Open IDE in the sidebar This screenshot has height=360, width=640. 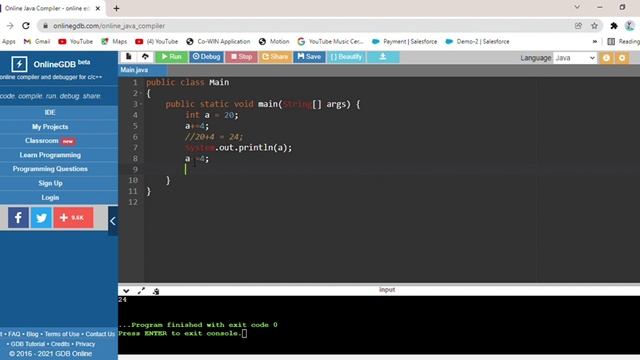(50, 112)
